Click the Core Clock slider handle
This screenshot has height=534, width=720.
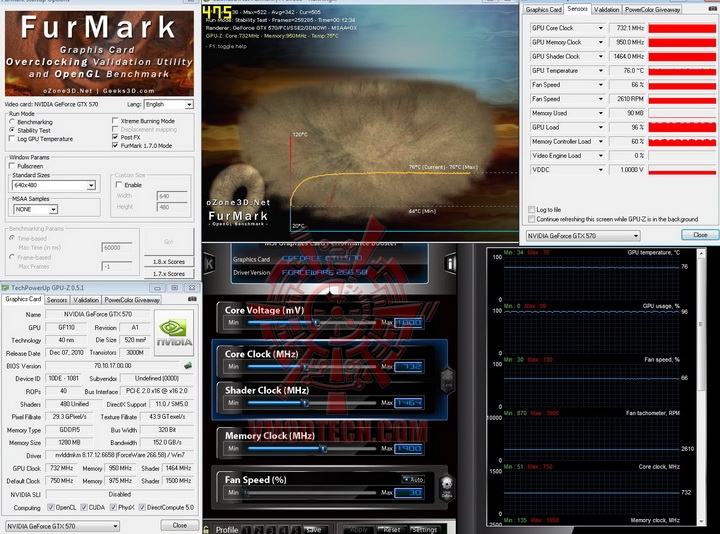pyautogui.click(x=305, y=366)
